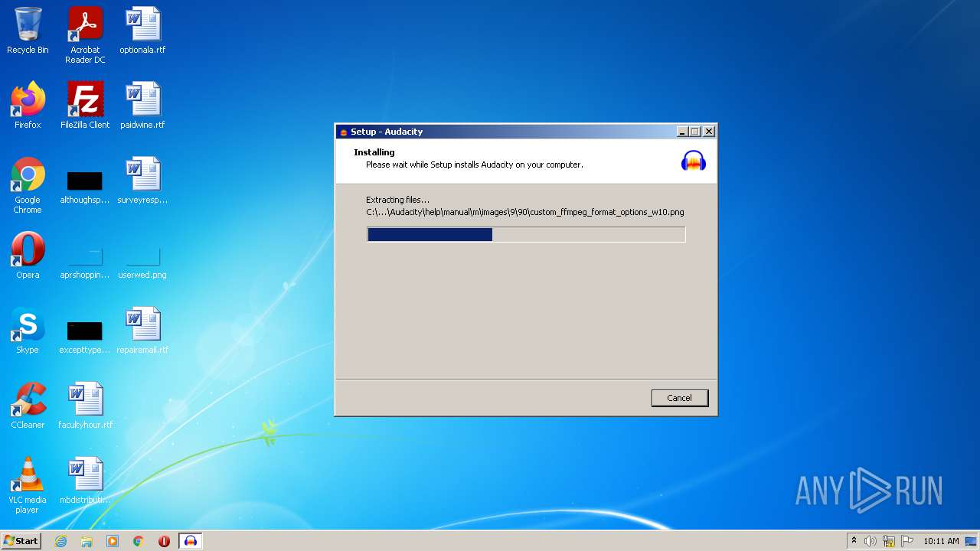
Task: Select excepttype... black thumbnail file
Action: coord(85,337)
